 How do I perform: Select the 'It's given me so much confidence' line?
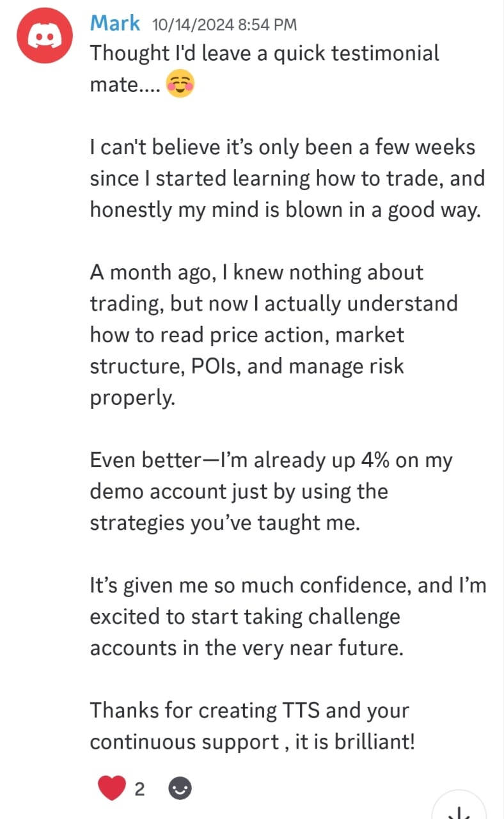(288, 586)
